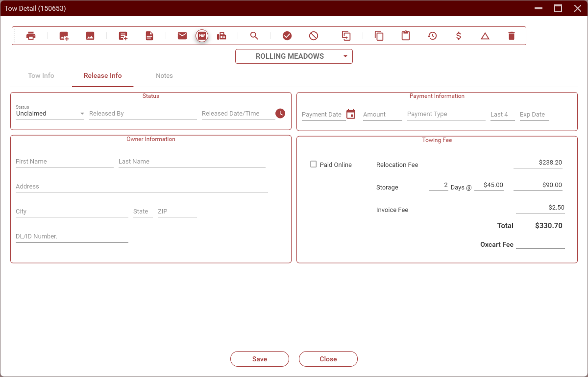Delete record with trash icon
This screenshot has height=377, width=588.
tap(512, 36)
